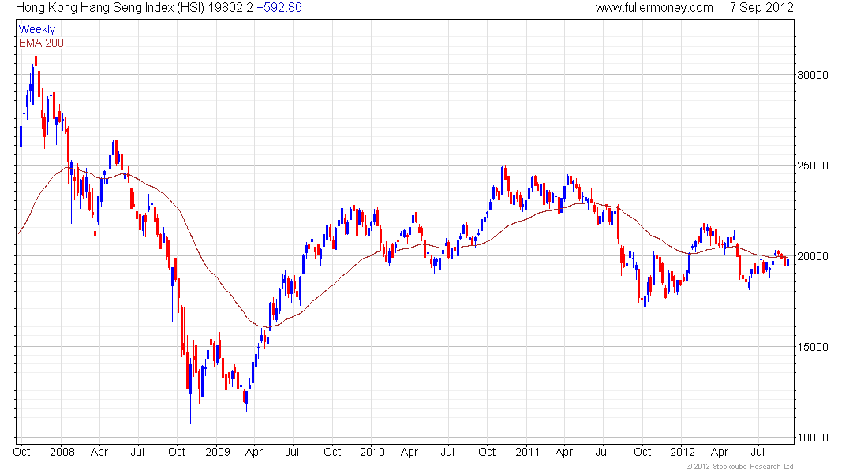
Task: Click the 'Apr' label following 2011
Action: [563, 452]
